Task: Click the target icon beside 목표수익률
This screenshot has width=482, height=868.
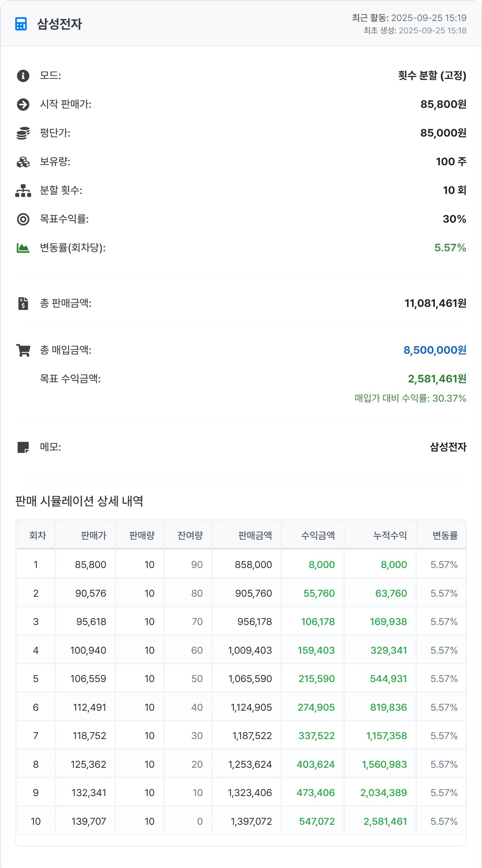Action: click(23, 219)
